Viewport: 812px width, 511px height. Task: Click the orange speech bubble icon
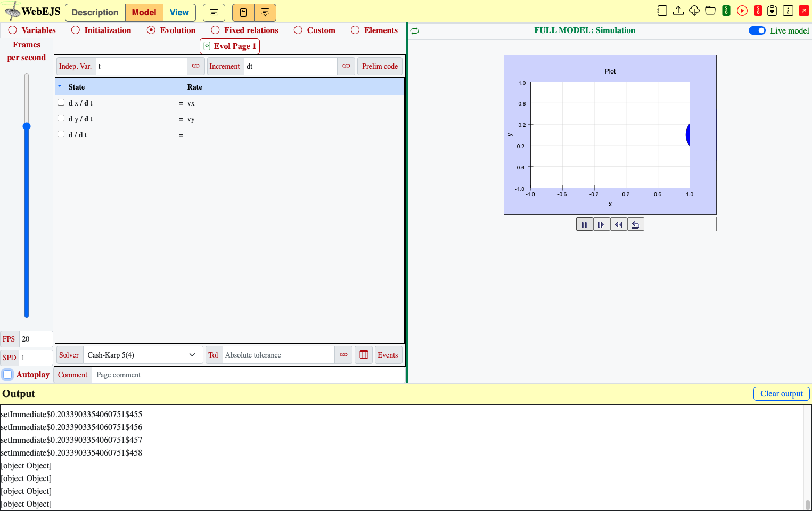265,12
